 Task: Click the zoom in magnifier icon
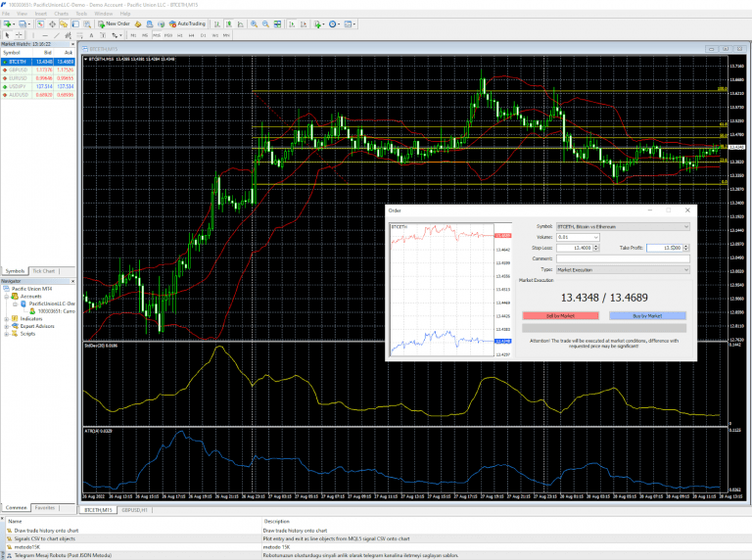pyautogui.click(x=254, y=23)
